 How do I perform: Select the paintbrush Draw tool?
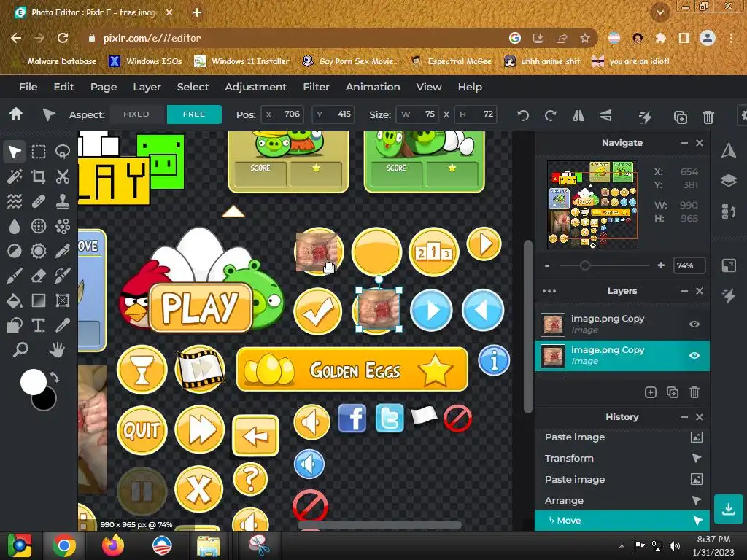(x=15, y=276)
